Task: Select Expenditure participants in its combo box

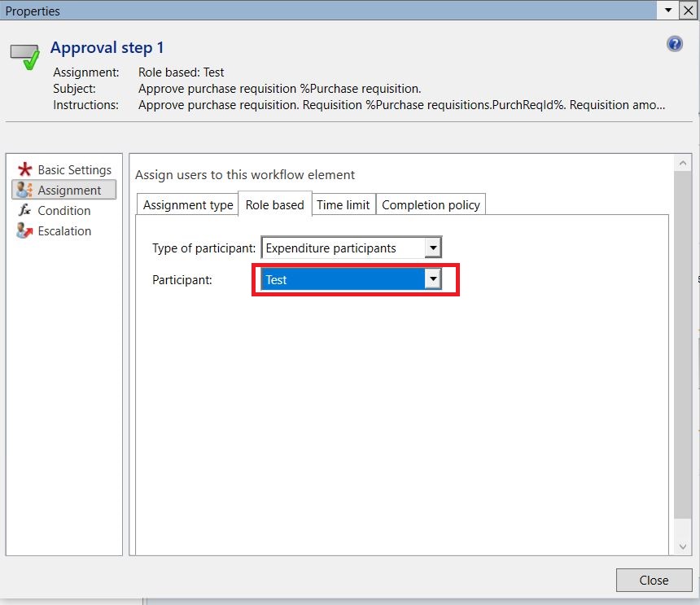Action: [x=342, y=247]
